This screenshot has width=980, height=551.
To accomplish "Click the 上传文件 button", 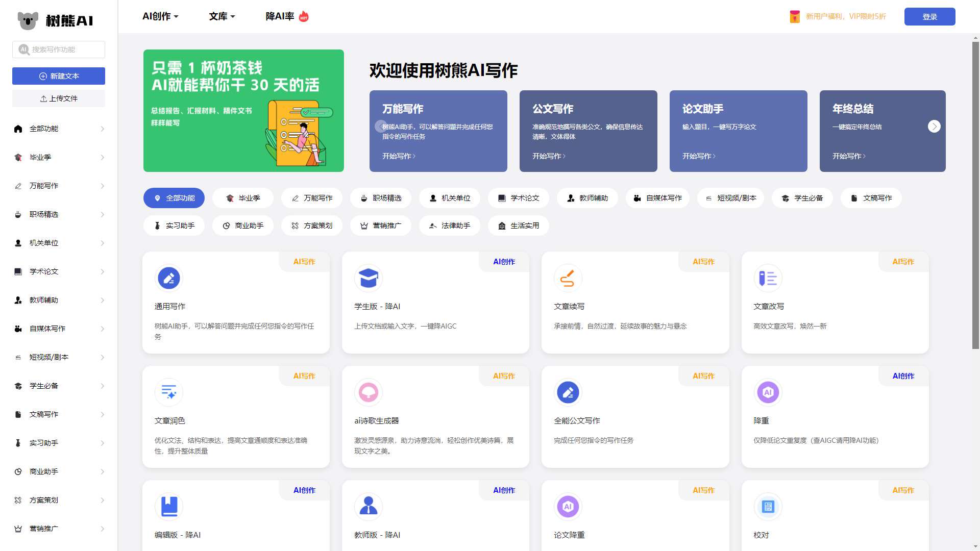I will 59,98.
